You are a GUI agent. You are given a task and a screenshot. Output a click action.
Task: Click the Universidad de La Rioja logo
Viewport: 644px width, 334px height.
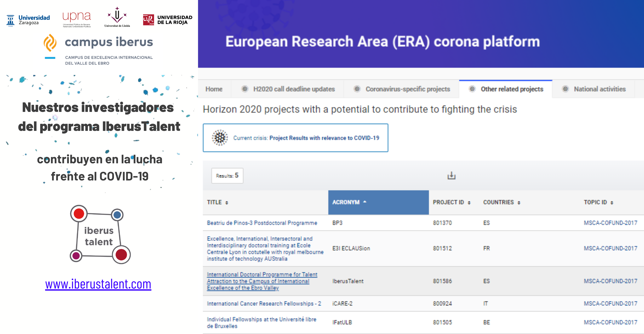click(x=168, y=20)
